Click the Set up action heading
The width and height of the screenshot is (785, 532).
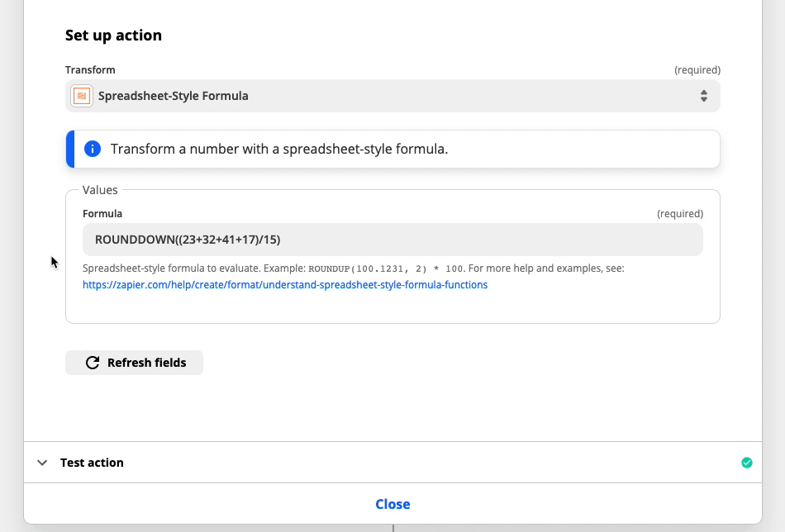113,35
